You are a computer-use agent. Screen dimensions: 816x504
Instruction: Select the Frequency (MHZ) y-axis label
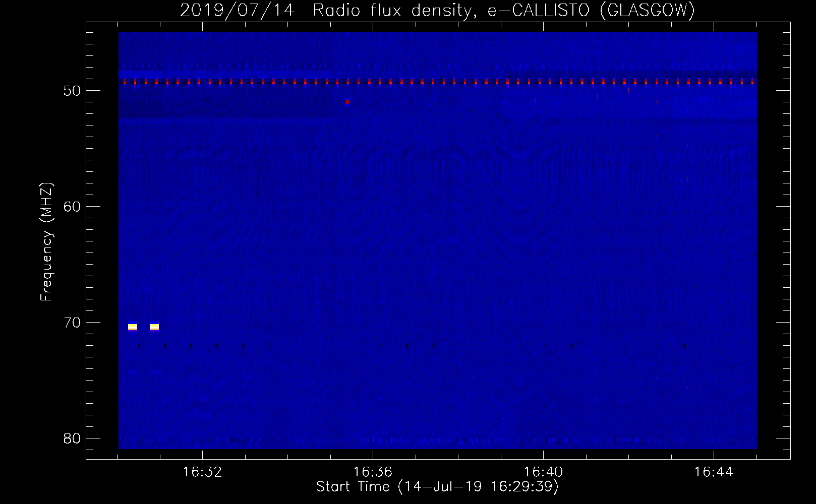click(x=46, y=242)
